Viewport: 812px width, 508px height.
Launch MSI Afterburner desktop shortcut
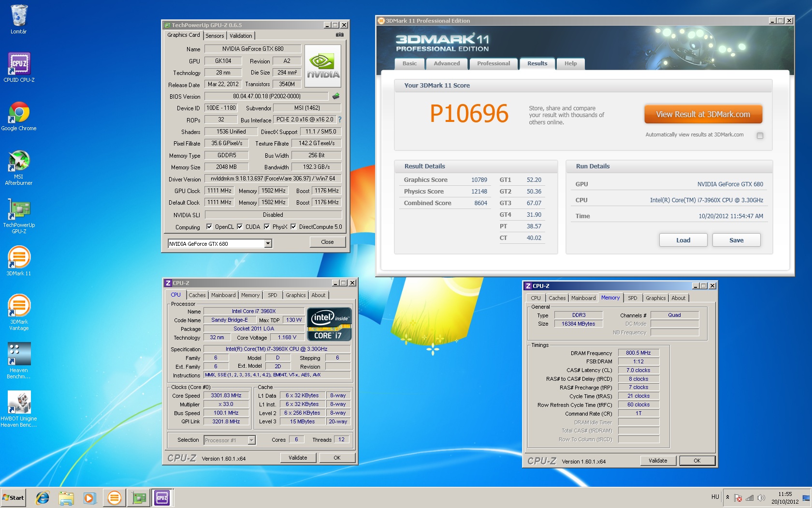(19, 168)
